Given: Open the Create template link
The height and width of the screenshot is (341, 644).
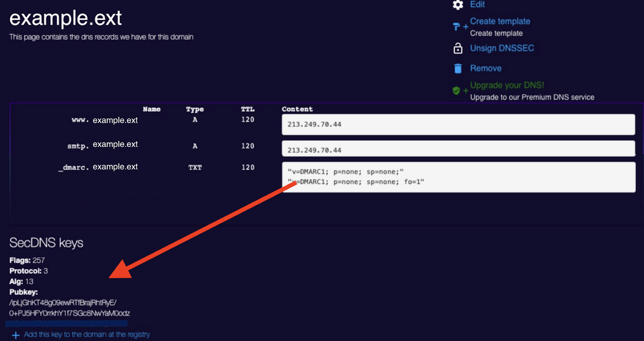Looking at the screenshot, I should pos(500,21).
